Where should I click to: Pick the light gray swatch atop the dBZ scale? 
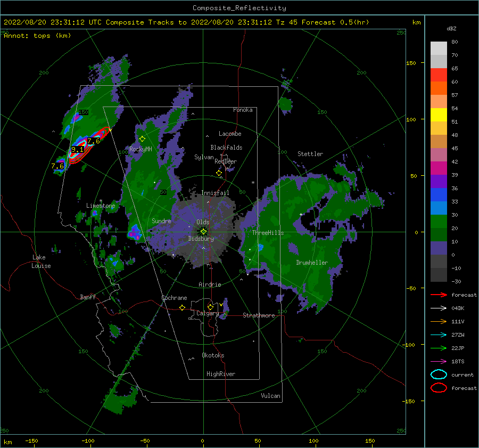click(439, 48)
